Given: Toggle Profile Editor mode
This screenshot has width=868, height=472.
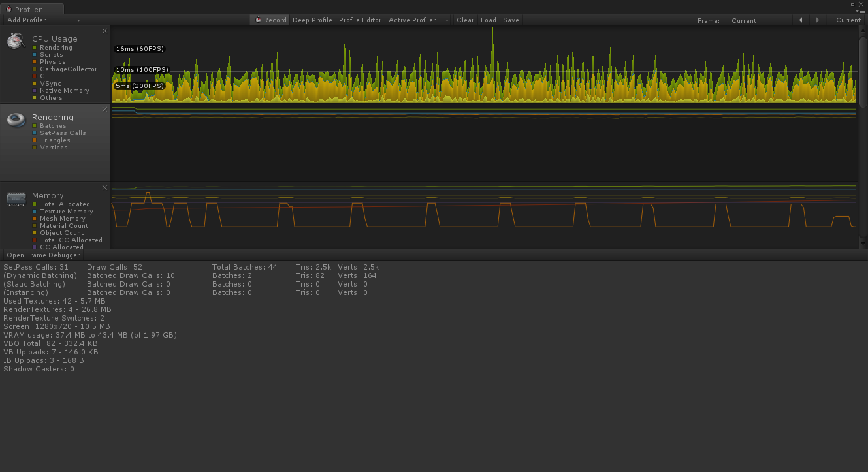Looking at the screenshot, I should (360, 20).
